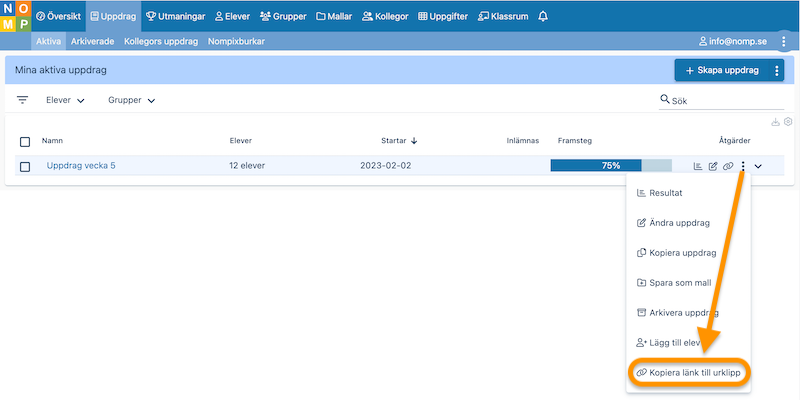Open the three-dot actions menu in the row
The height and width of the screenshot is (400, 800).
pyautogui.click(x=742, y=166)
